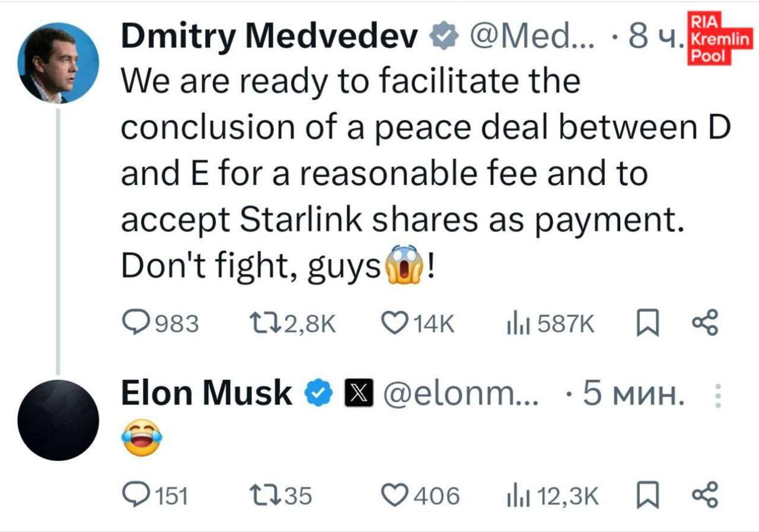This screenshot has width=759, height=532.
Task: Bookmark Elon Musk's reply
Action: pyautogui.click(x=648, y=495)
